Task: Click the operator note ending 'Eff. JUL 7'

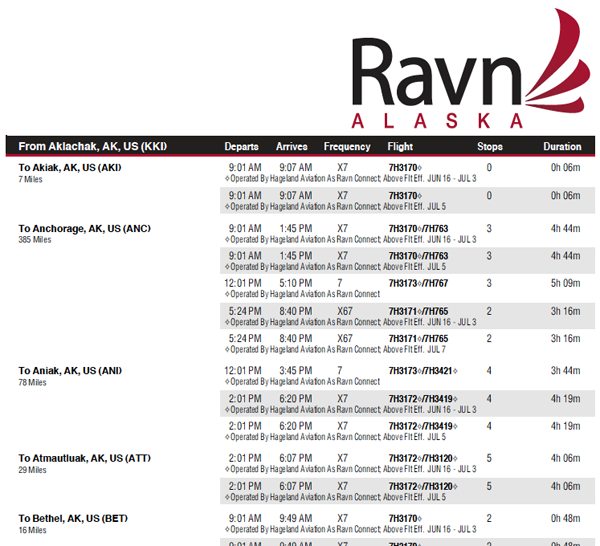Action: point(335,349)
